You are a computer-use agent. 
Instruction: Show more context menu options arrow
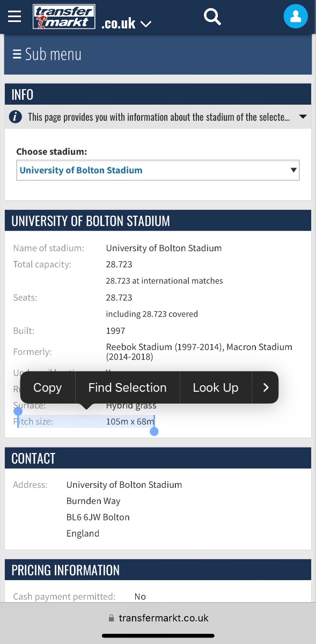point(266,387)
